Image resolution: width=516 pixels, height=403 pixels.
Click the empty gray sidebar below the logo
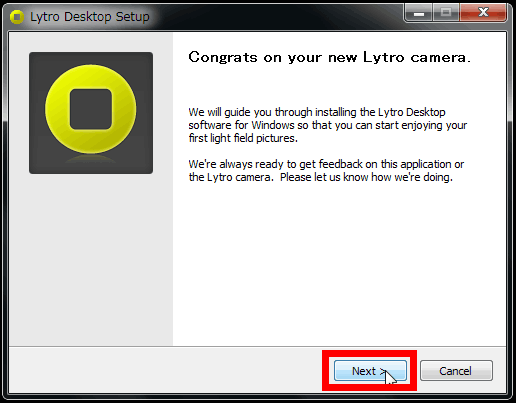coord(91,260)
